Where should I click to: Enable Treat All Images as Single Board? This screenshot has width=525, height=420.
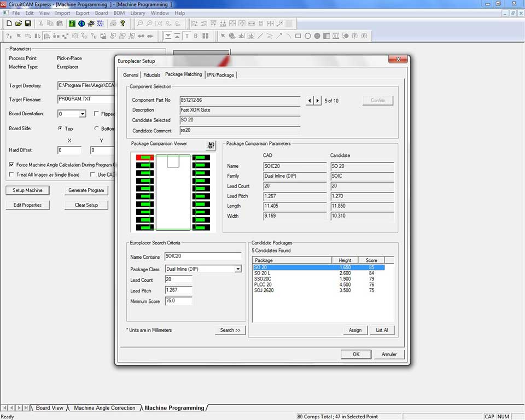coord(12,174)
